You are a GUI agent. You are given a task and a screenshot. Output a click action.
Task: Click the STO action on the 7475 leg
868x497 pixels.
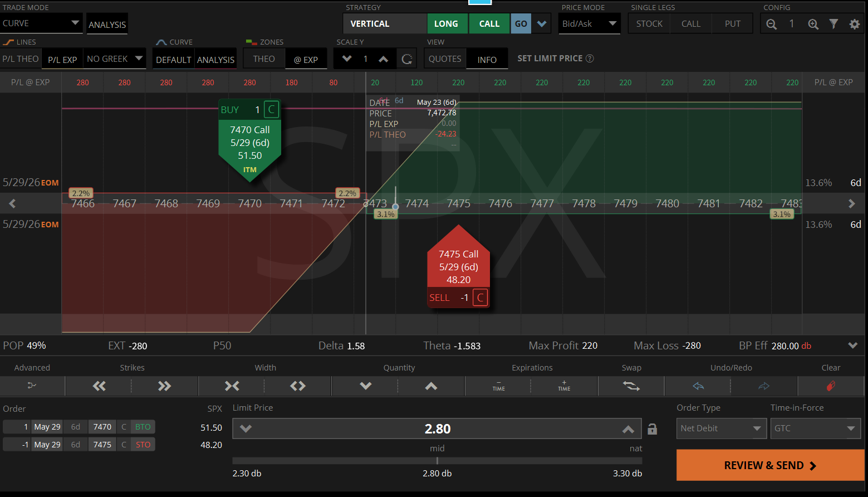tap(143, 445)
